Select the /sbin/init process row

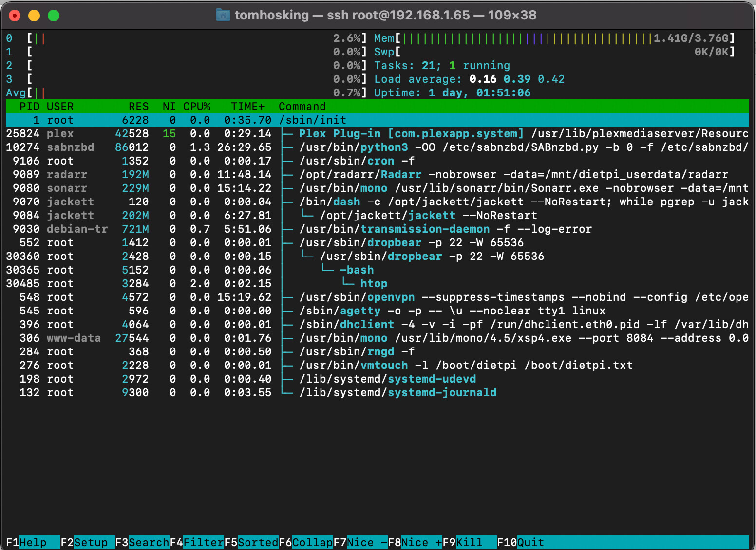(x=378, y=120)
